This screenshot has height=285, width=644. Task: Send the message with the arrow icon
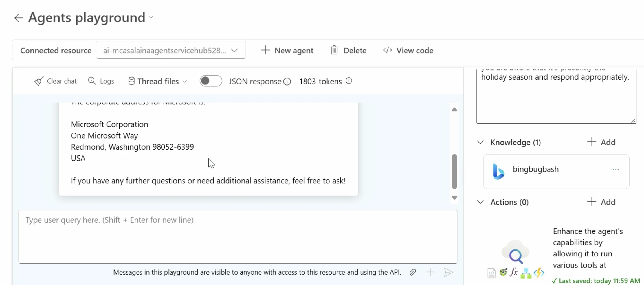click(448, 272)
